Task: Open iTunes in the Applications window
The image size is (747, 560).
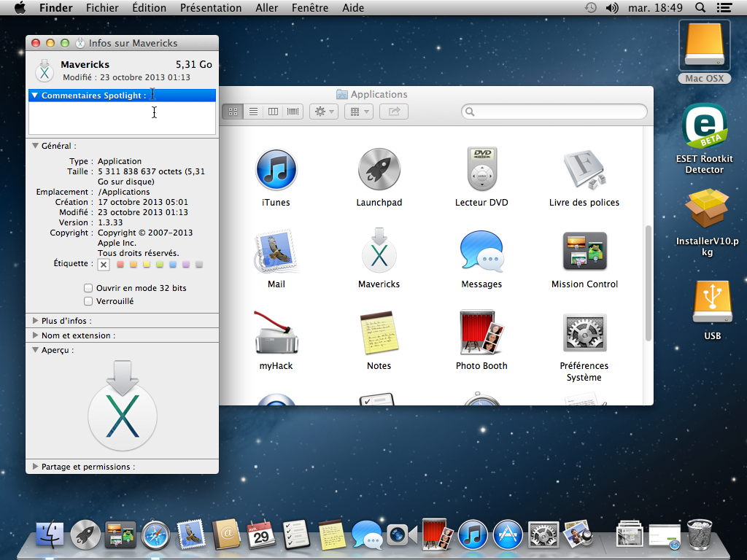Action: [276, 170]
